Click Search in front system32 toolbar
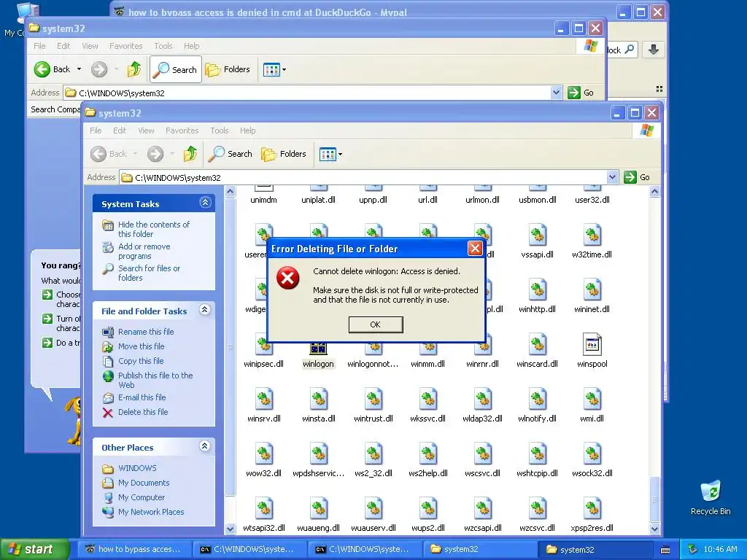 (231, 154)
